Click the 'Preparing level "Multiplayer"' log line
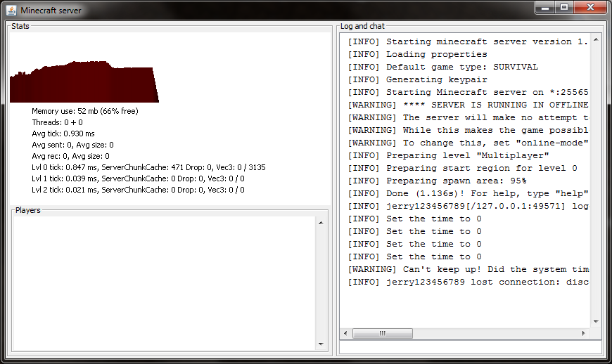This screenshot has width=612, height=364. tap(449, 155)
